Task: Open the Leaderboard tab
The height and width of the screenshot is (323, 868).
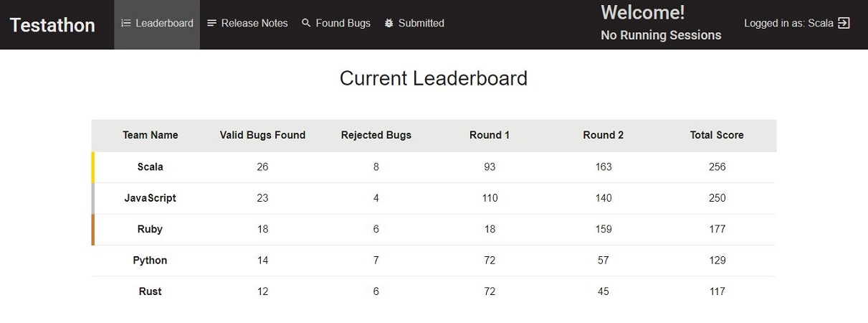Action: click(164, 23)
